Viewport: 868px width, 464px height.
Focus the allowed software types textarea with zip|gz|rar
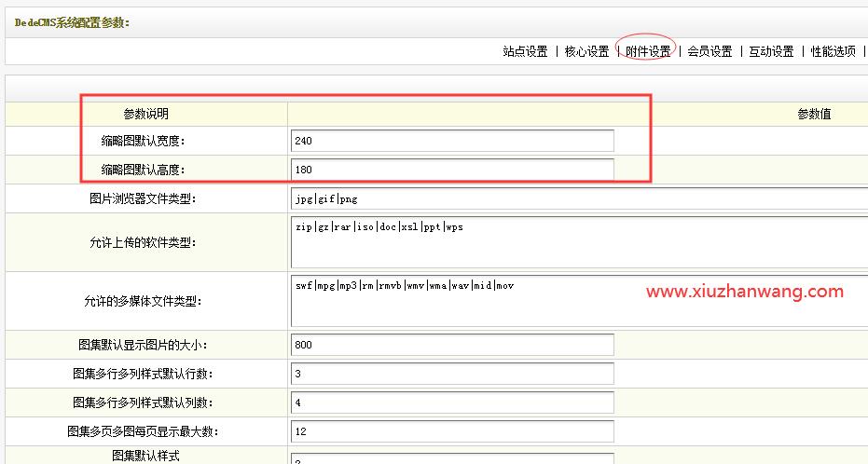[578, 242]
